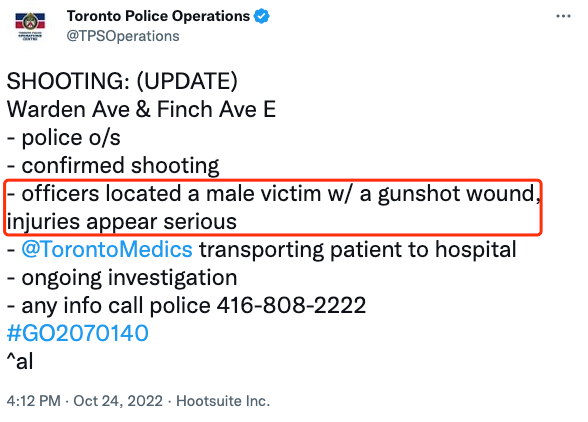Click the highlighted officers located a male victim line
Viewport: 588px width, 422px height.
tap(273, 194)
